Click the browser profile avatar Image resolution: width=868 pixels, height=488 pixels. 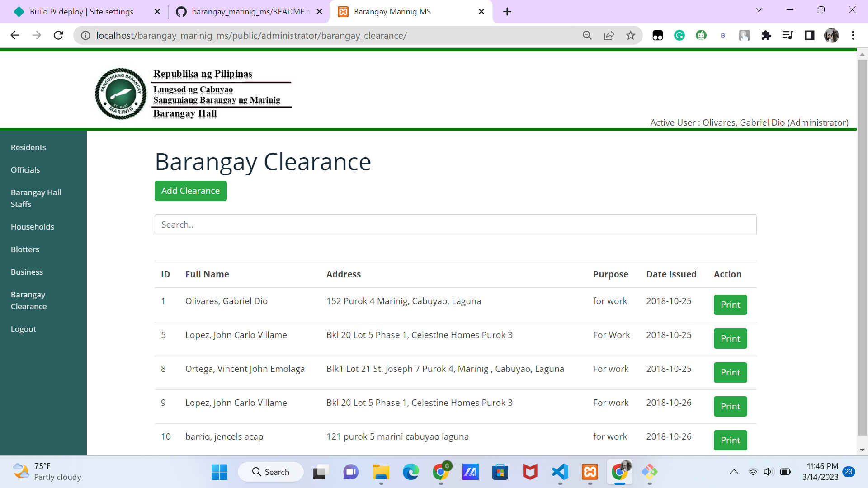(x=832, y=35)
